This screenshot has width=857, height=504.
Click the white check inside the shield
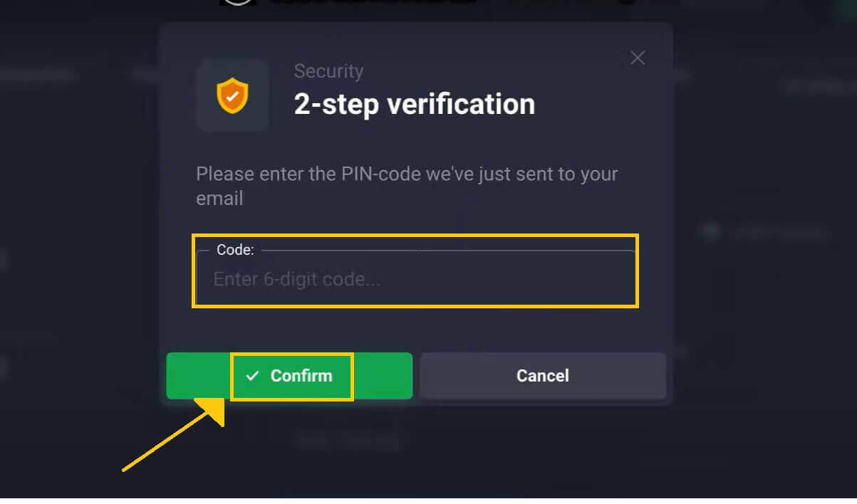(232, 95)
